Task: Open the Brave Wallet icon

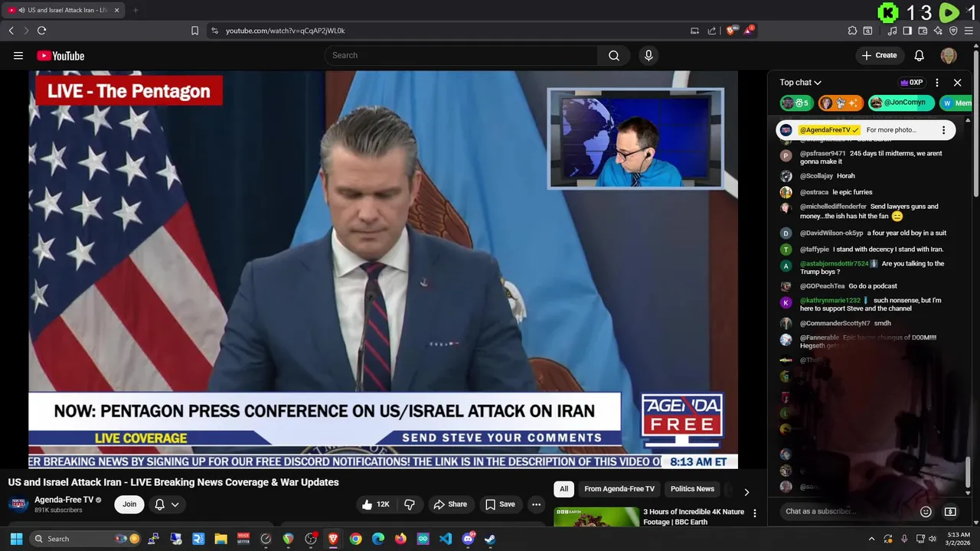Action: pos(923,31)
